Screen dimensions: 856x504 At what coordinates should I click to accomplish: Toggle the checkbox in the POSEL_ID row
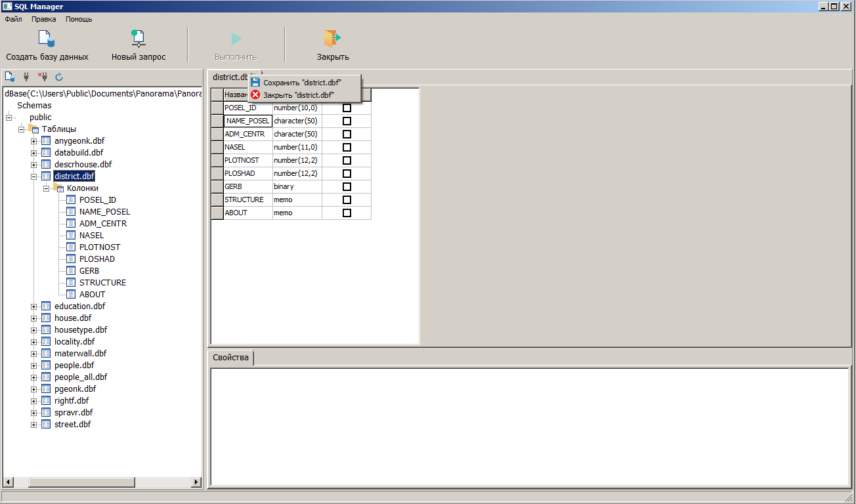point(347,108)
